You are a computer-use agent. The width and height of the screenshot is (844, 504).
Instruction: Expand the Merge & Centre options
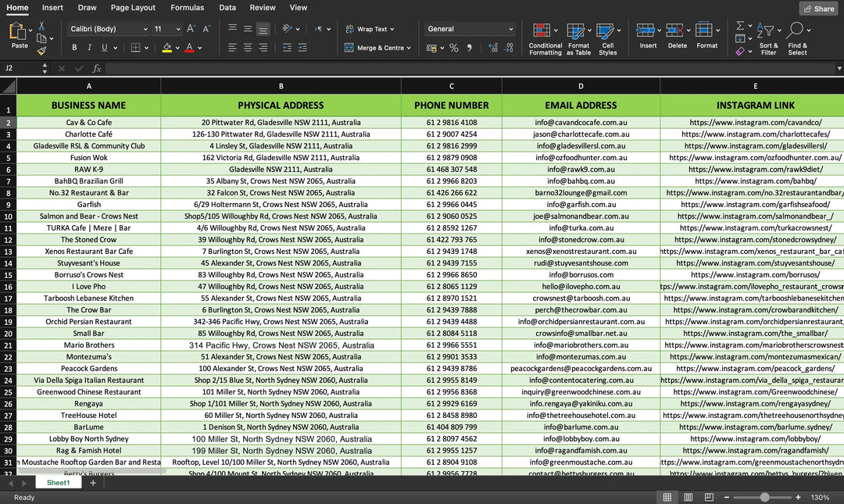click(x=408, y=47)
